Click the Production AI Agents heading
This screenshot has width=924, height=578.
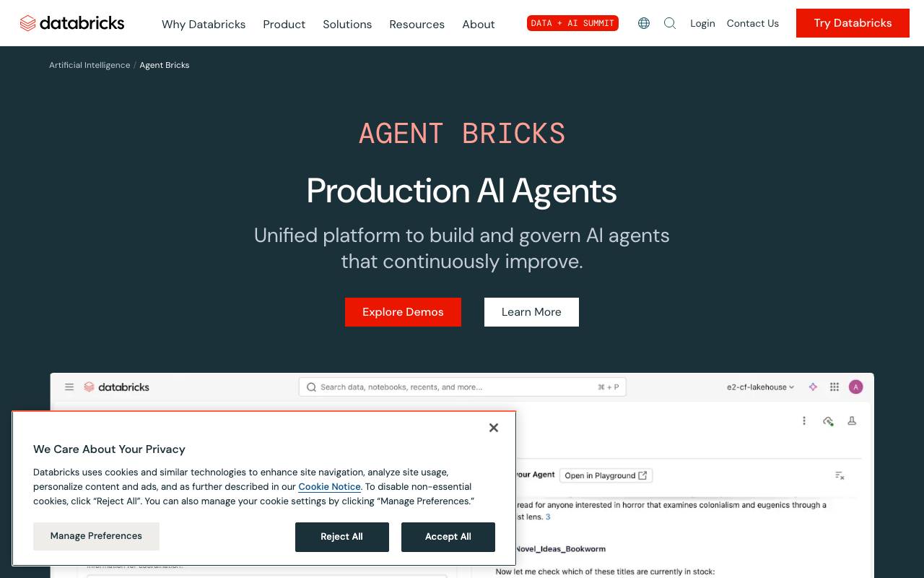pyautogui.click(x=462, y=191)
